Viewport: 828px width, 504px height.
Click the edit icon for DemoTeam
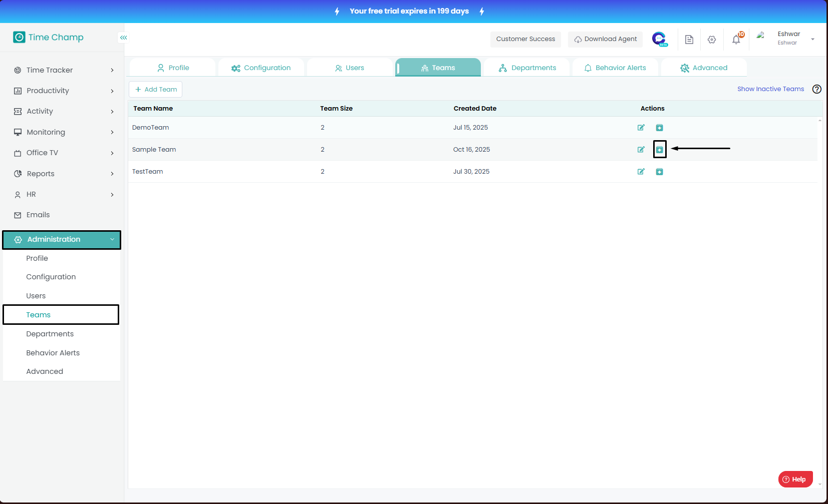pos(641,128)
